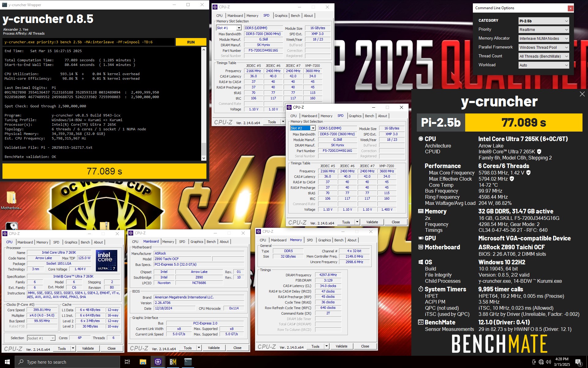
Task: Open the BenchMate taskbar icon
Action: point(173,362)
